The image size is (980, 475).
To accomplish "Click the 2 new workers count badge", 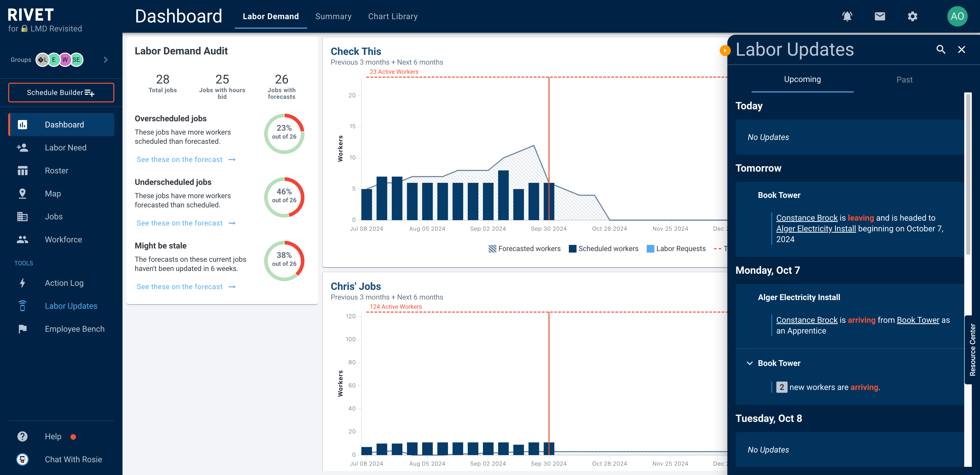I will 781,387.
